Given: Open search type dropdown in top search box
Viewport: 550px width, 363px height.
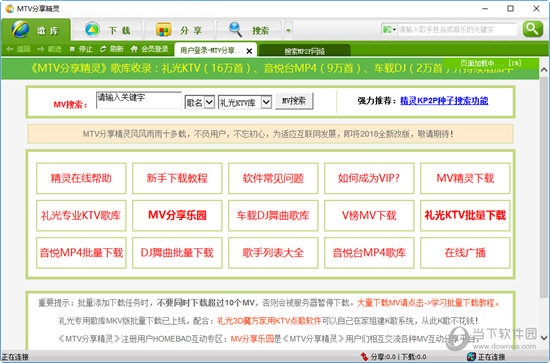Looking at the screenshot, I should click(389, 29).
